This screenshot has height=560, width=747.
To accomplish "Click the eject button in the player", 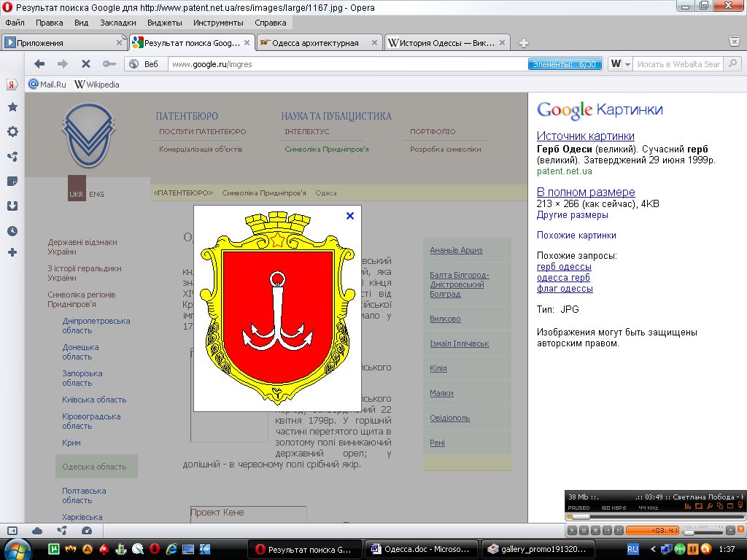I will (730, 531).
